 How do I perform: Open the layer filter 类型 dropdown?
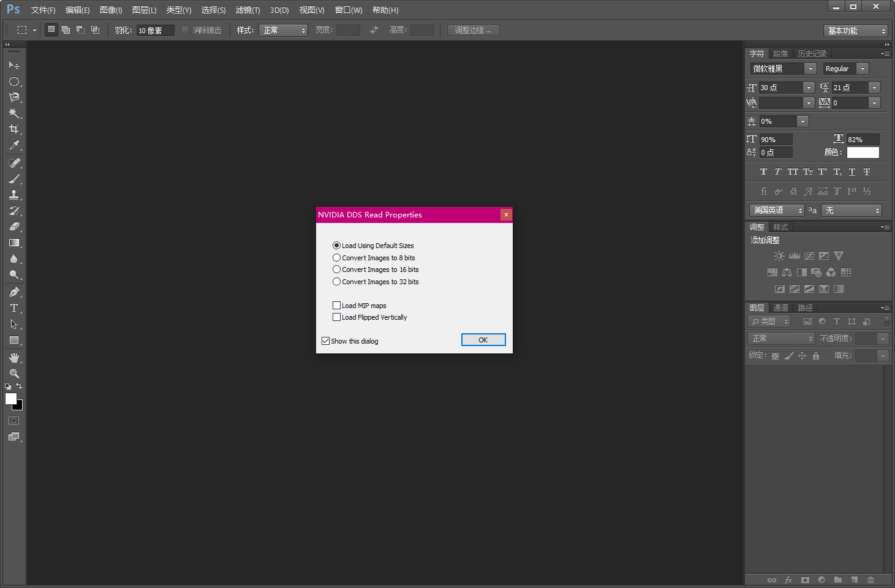pos(769,321)
